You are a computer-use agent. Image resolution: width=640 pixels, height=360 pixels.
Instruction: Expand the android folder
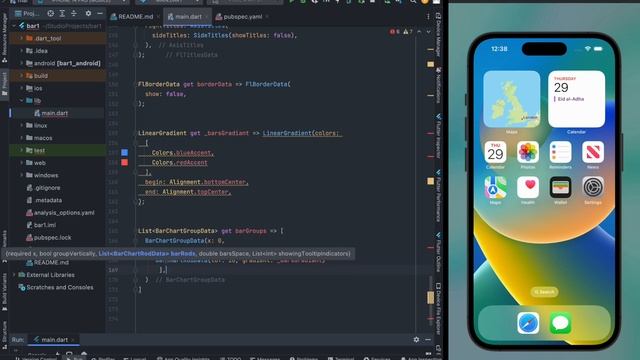pos(21,63)
